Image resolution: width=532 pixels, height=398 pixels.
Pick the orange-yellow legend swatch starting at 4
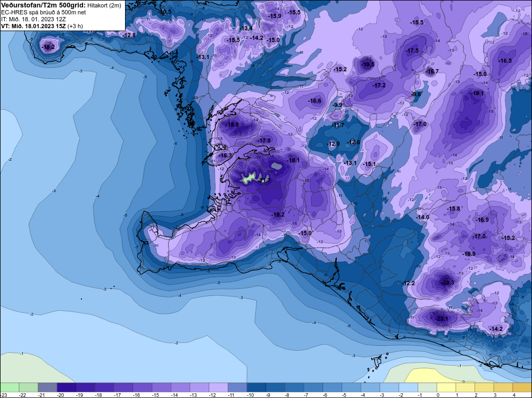522,387
